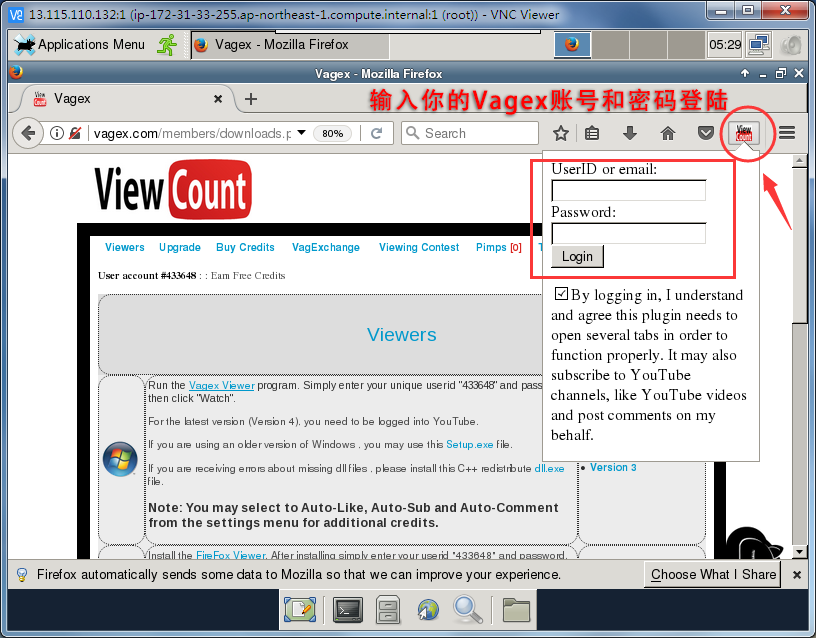Click the Windows logo icon on the page
The height and width of the screenshot is (638, 816).
[120, 459]
